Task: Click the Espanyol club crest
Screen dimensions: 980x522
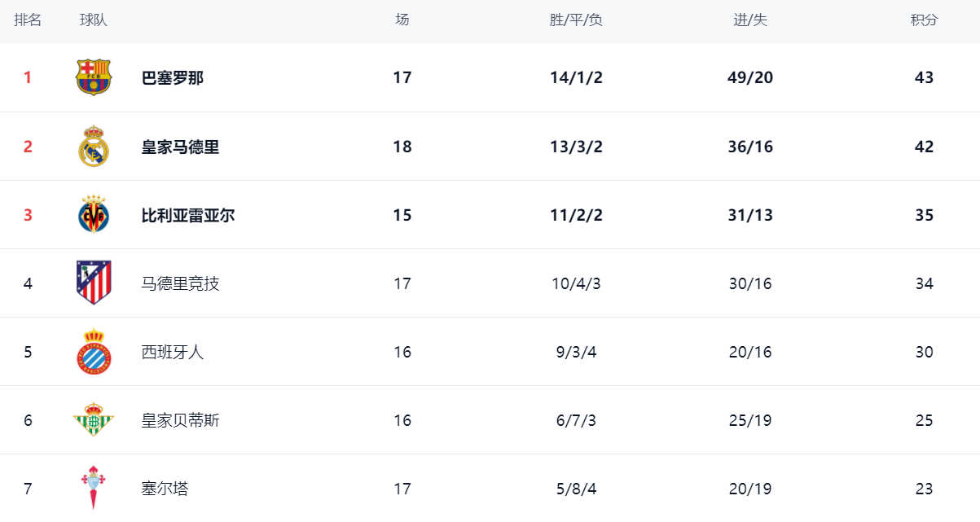Action: coord(94,352)
